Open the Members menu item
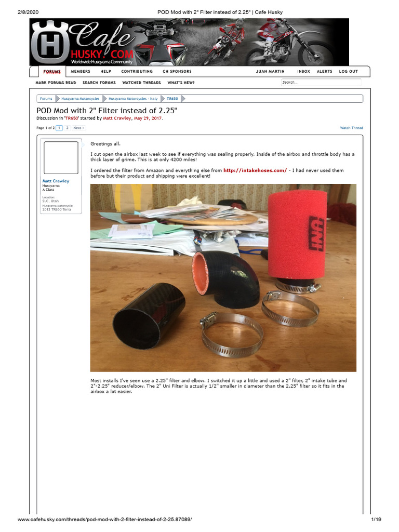The image size is (399, 532). tap(81, 72)
